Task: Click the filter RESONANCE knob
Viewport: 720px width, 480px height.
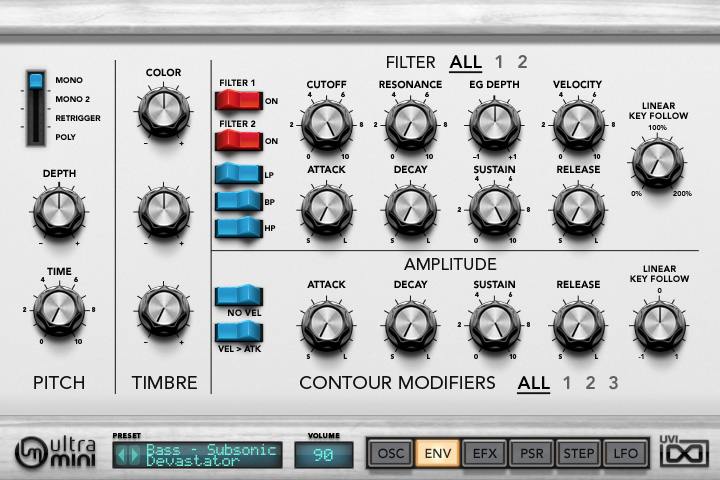Action: click(x=411, y=124)
